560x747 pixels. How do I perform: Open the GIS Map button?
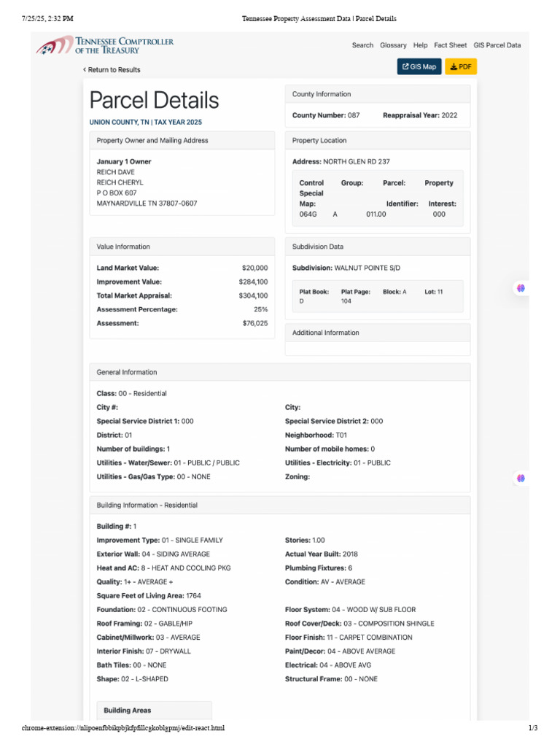(419, 66)
